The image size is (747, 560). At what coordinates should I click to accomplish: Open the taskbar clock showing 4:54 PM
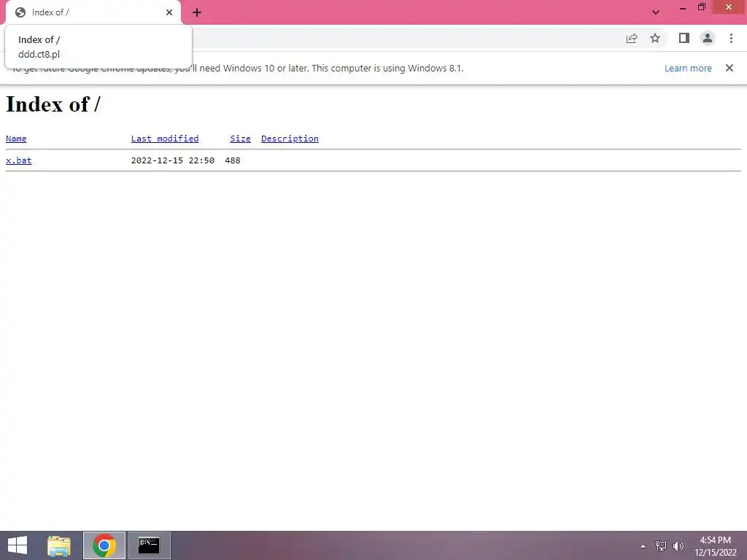[716, 546]
